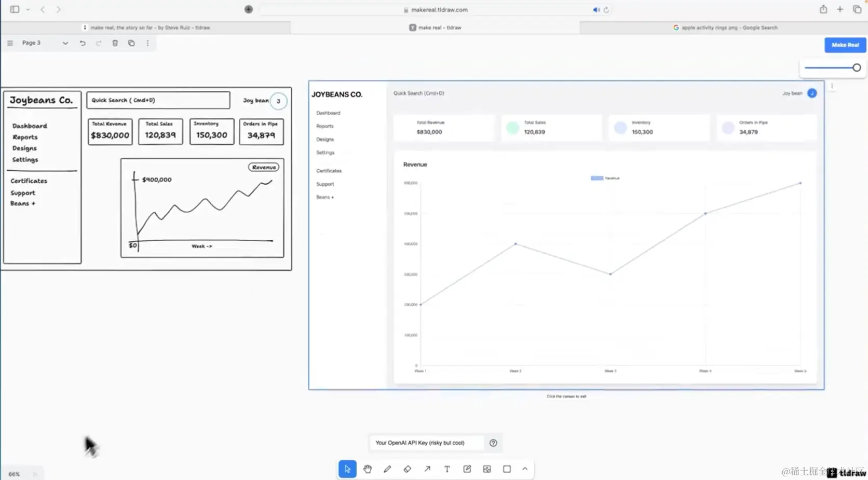Open the 66% zoom menu

pos(15,474)
